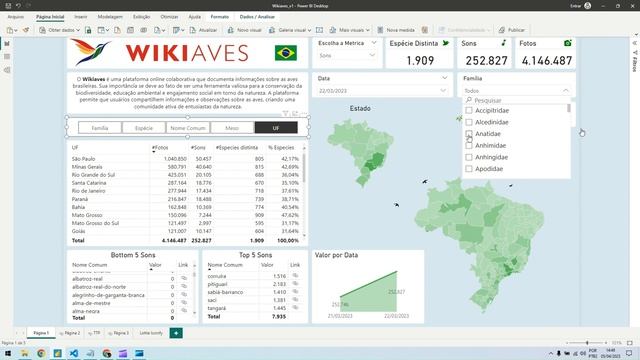This screenshot has width=640, height=360.
Task: Click the user account avatar icon
Action: 588,6
